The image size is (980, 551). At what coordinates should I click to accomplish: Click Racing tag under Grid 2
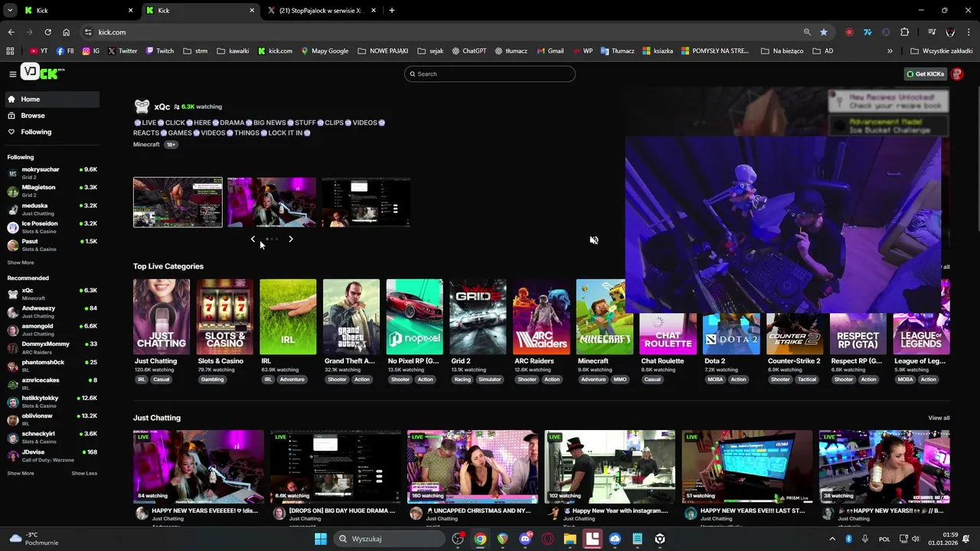click(x=463, y=380)
